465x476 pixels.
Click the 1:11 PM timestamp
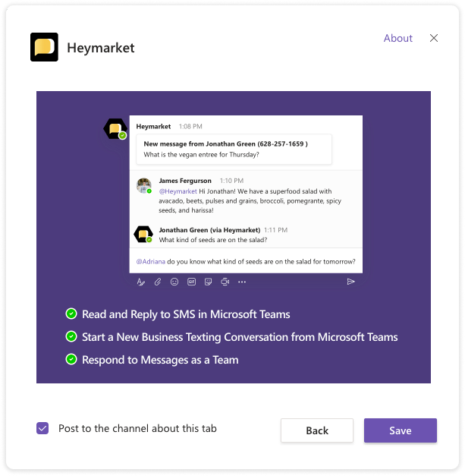[x=275, y=230]
